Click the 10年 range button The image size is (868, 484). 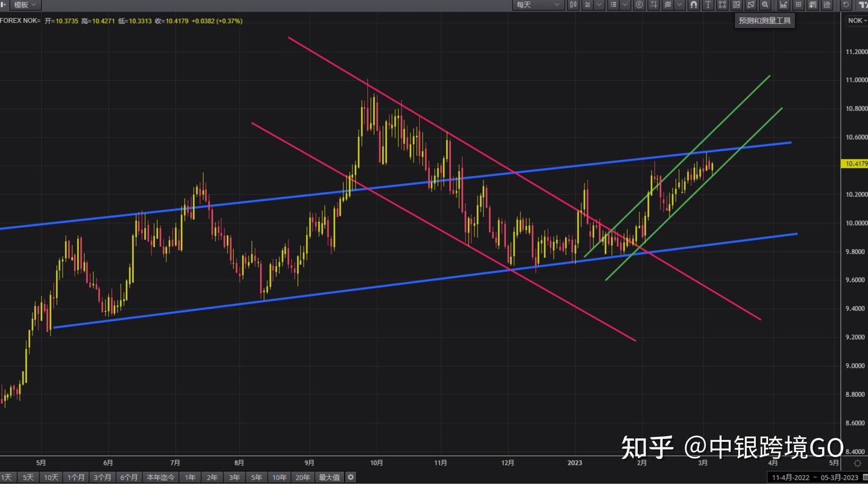pos(280,477)
